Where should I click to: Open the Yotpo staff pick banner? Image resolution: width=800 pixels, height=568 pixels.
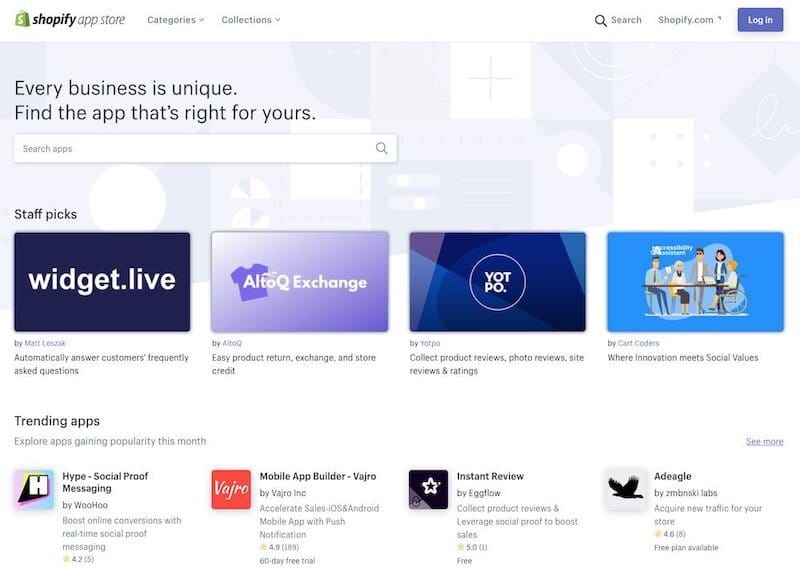(x=497, y=282)
